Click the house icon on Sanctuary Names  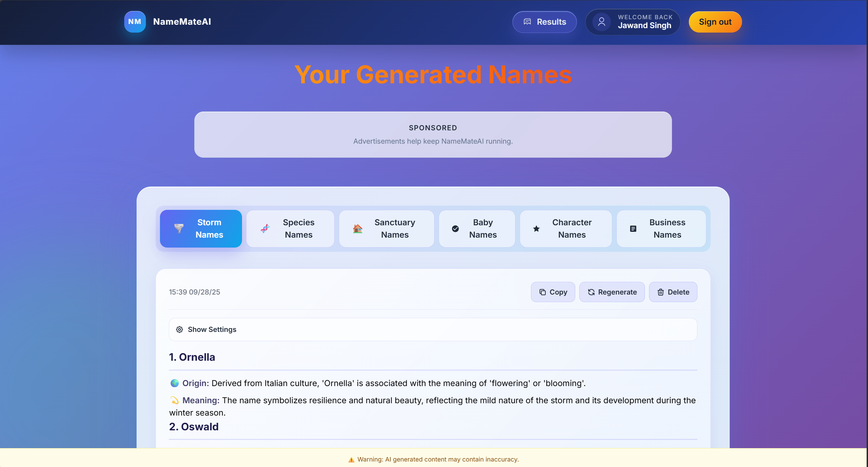click(x=358, y=228)
